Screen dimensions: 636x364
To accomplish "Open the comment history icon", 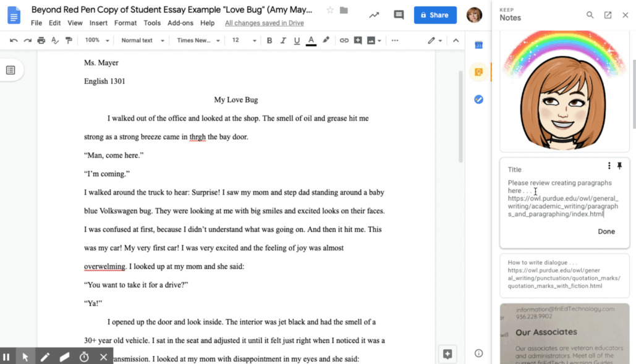I will (399, 15).
